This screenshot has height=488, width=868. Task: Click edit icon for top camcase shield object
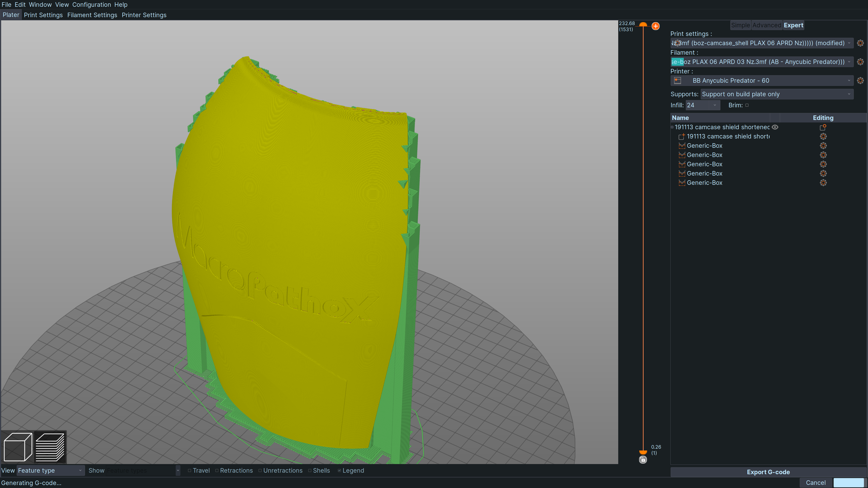pyautogui.click(x=823, y=127)
